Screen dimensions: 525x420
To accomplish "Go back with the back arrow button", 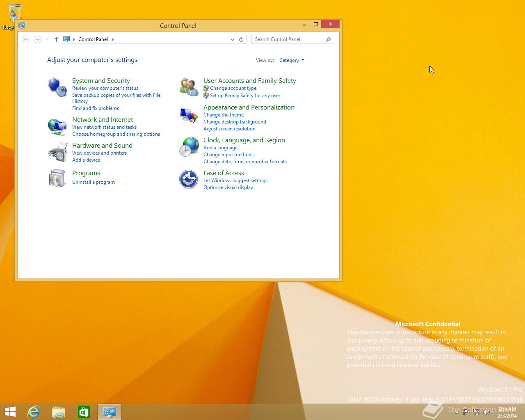I will click(x=25, y=39).
